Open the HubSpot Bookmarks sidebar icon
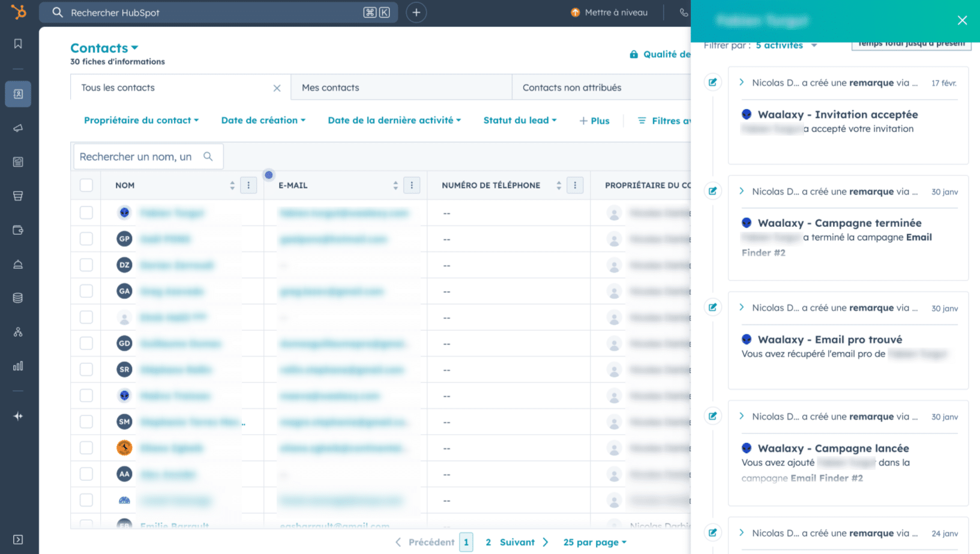The image size is (980, 554). click(18, 43)
